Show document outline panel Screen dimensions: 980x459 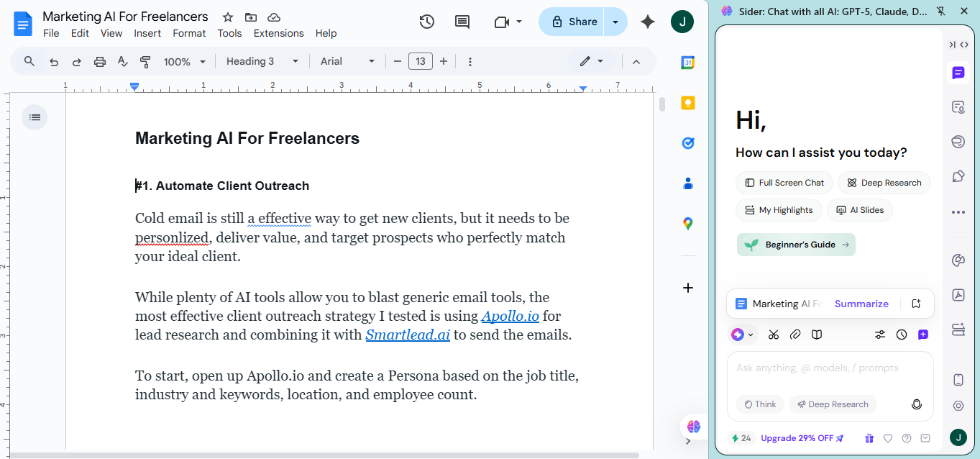pos(35,117)
